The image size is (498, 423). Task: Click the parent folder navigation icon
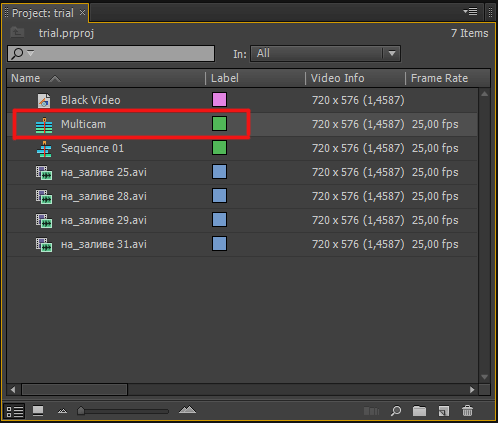pos(17,32)
